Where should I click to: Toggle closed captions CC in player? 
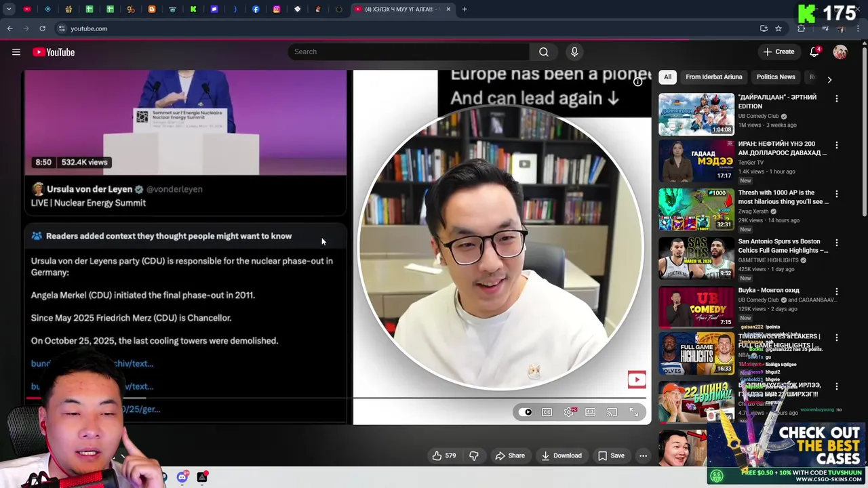(x=547, y=412)
